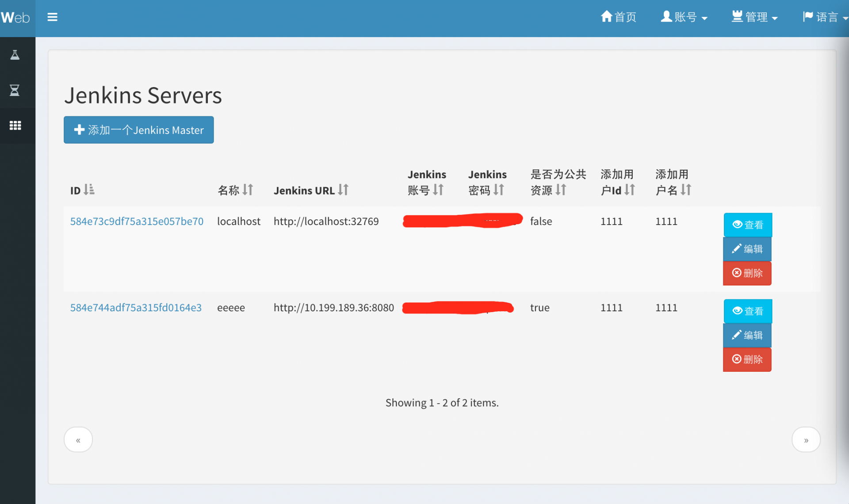Click 查看 button for eeeee row
The width and height of the screenshot is (849, 504).
(748, 311)
